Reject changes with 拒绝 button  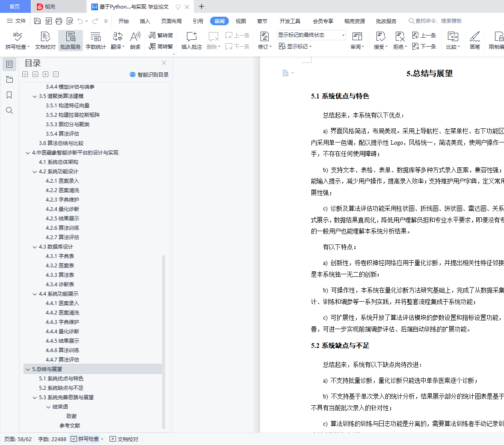click(400, 41)
